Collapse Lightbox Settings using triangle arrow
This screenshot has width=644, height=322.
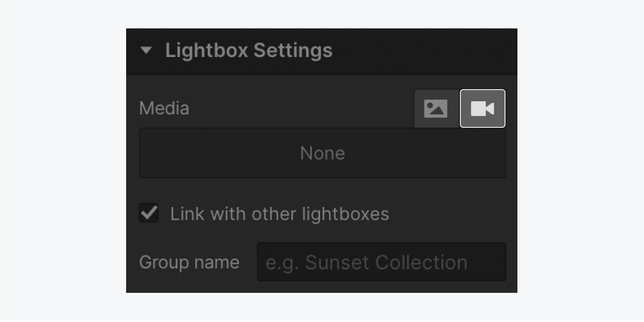coord(146,51)
